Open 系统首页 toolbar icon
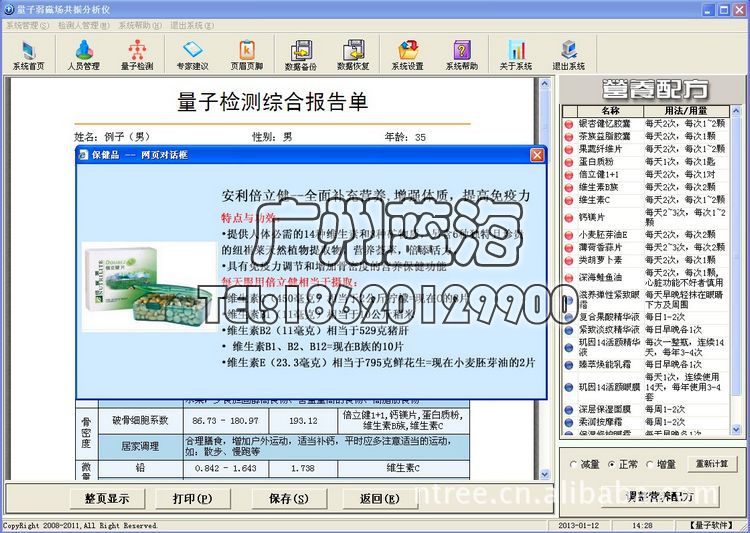750x533 pixels. [28, 56]
